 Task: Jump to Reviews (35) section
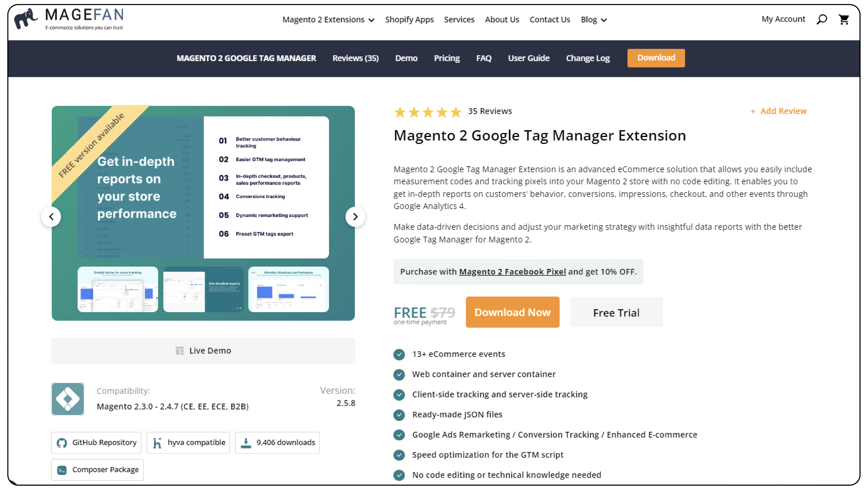click(x=355, y=58)
